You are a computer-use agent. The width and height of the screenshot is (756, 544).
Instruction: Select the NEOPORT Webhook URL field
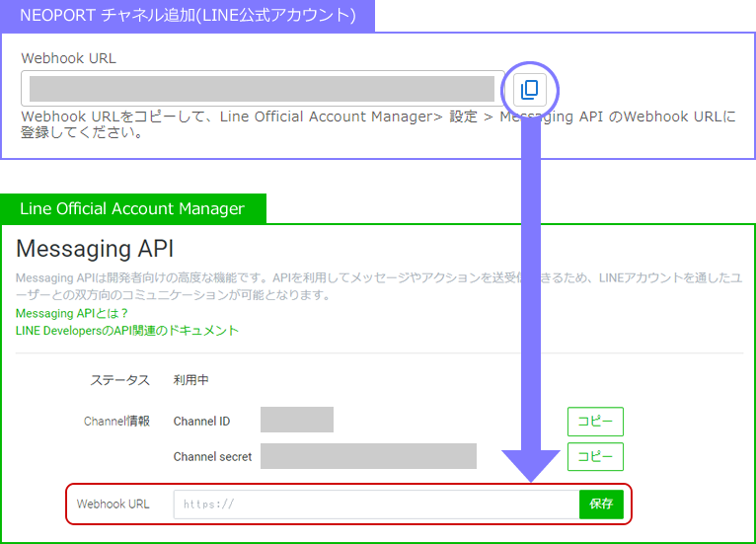pos(263,89)
